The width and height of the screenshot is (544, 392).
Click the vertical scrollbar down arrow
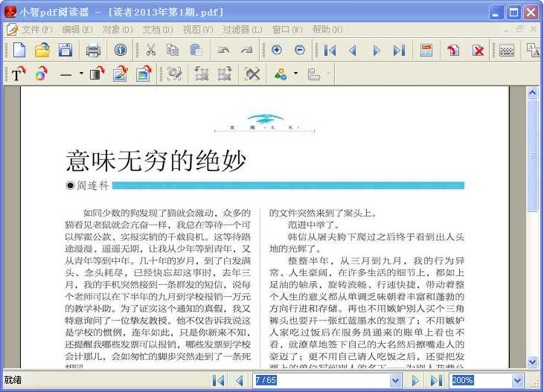click(532, 362)
